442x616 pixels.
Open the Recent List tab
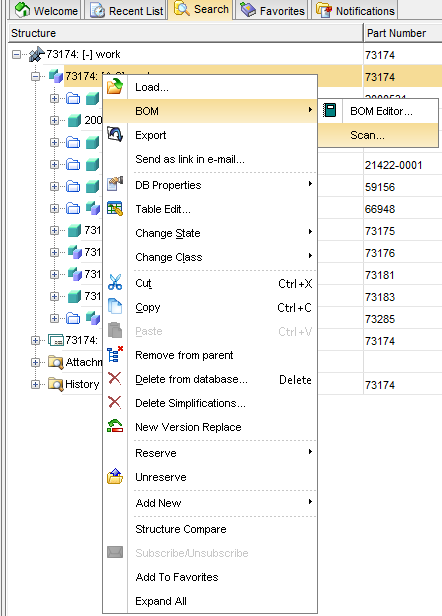click(127, 11)
